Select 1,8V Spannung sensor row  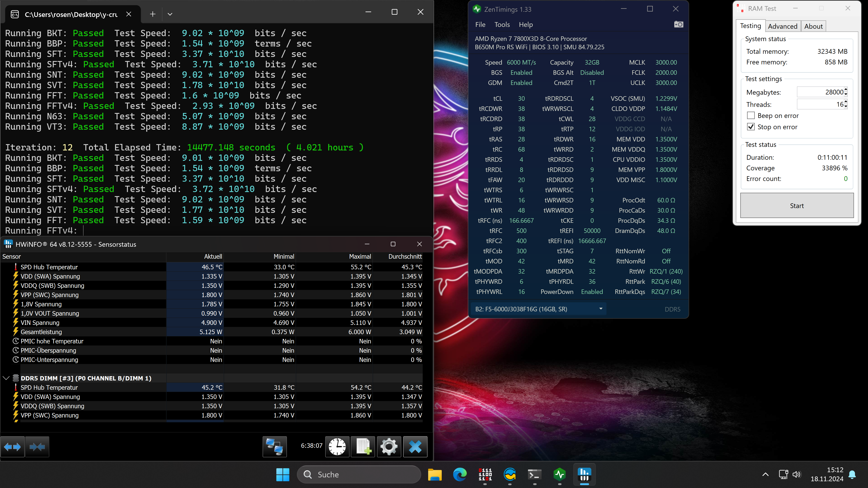[x=212, y=304]
